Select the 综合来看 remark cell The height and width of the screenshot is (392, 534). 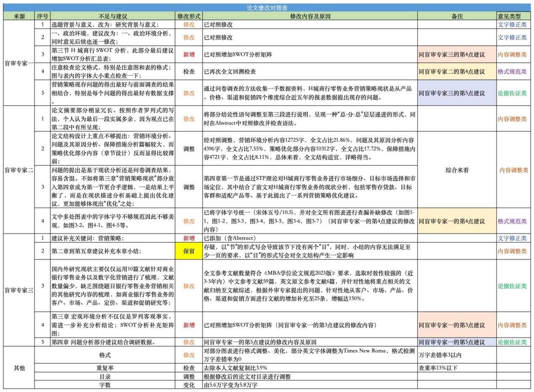tap(457, 170)
